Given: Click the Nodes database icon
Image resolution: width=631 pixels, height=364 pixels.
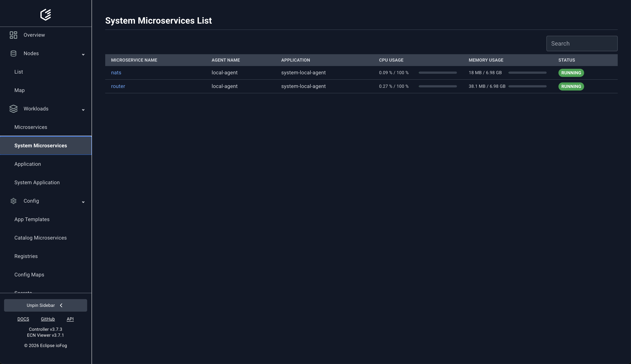Looking at the screenshot, I should click(x=13, y=53).
